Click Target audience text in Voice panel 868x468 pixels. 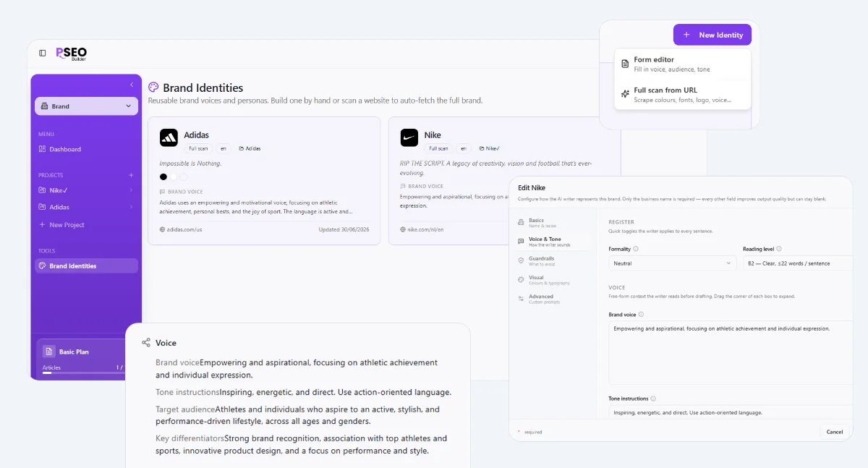[185, 409]
